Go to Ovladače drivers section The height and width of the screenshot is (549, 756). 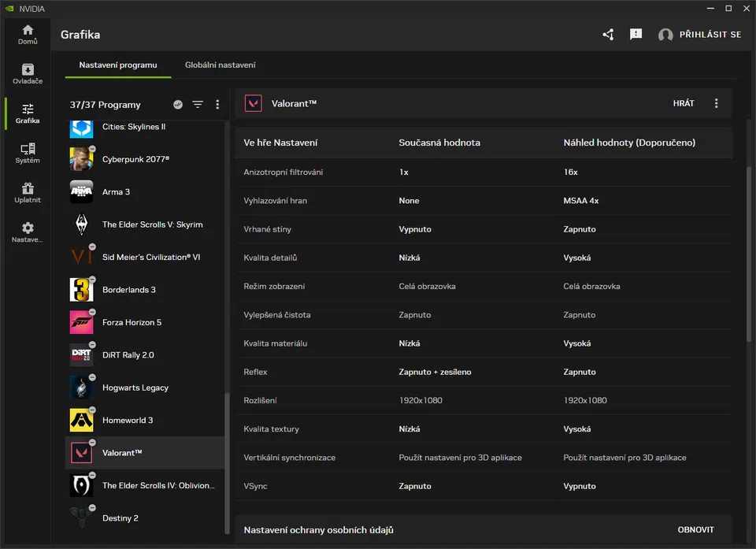coord(28,74)
